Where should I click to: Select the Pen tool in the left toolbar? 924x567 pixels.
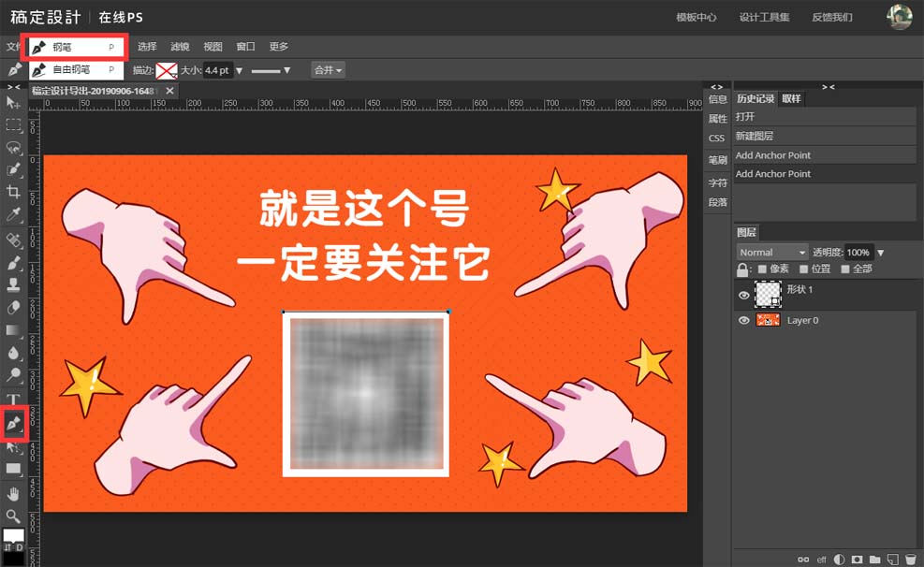pos(14,424)
